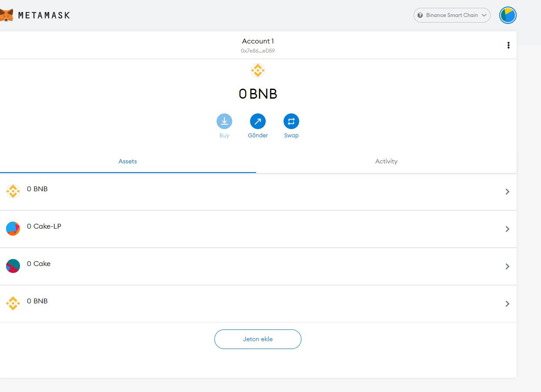Open the account avatar menu
541x392 pixels.
click(x=508, y=15)
